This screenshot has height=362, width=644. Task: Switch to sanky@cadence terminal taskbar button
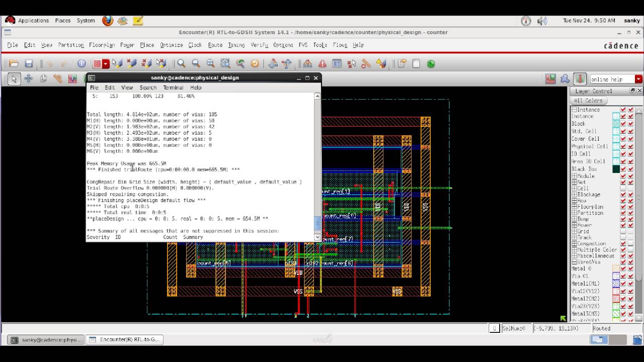coord(45,339)
